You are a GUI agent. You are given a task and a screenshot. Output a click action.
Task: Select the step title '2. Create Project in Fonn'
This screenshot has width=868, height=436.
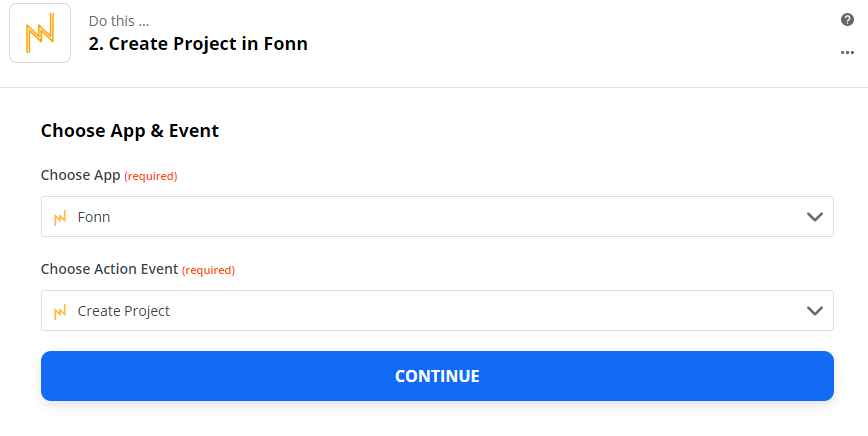pyautogui.click(x=198, y=44)
